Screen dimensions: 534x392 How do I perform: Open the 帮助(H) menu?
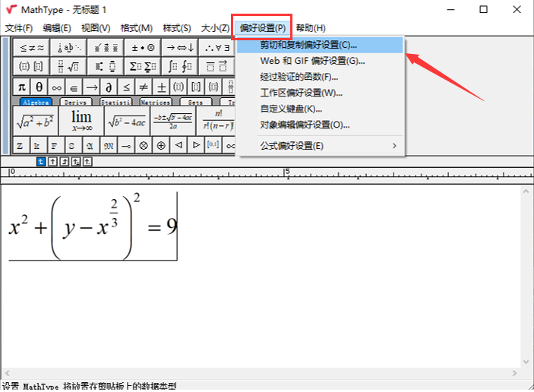311,28
